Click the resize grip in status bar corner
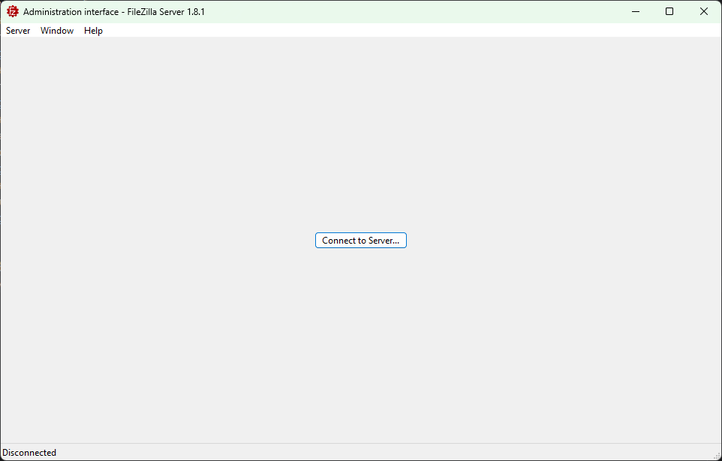The image size is (722, 461). click(x=716, y=455)
